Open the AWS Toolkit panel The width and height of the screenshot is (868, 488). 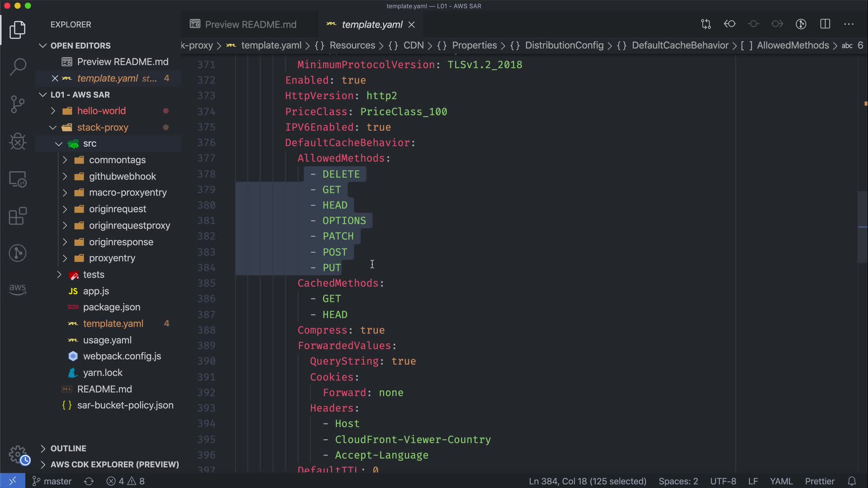pos(18,289)
